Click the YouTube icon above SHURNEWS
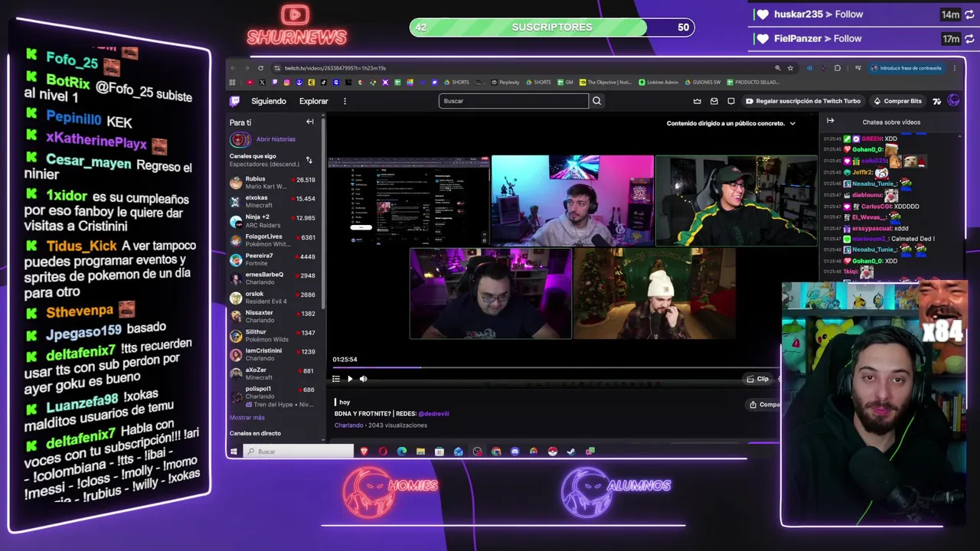This screenshot has height=551, width=980. (x=295, y=15)
